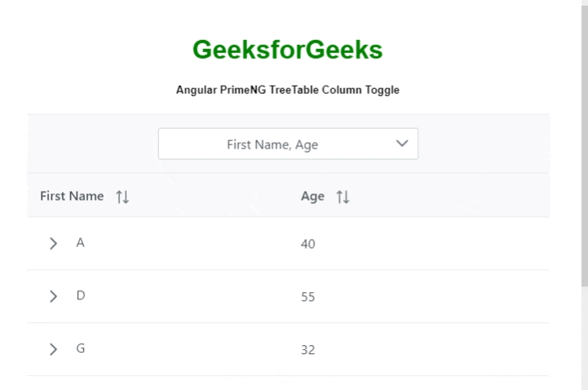Image resolution: width=588 pixels, height=390 pixels.
Task: Click the 'First Name, Age' multiselect field
Action: [x=272, y=144]
